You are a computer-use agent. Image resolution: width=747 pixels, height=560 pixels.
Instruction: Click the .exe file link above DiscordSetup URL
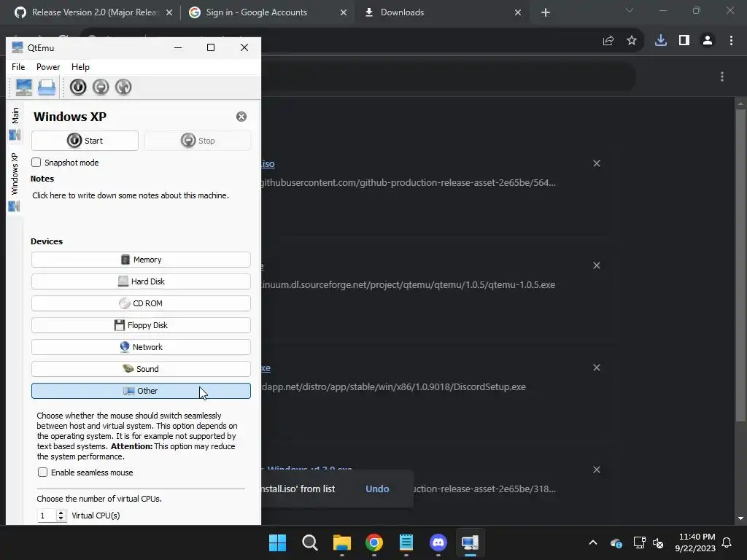click(266, 368)
